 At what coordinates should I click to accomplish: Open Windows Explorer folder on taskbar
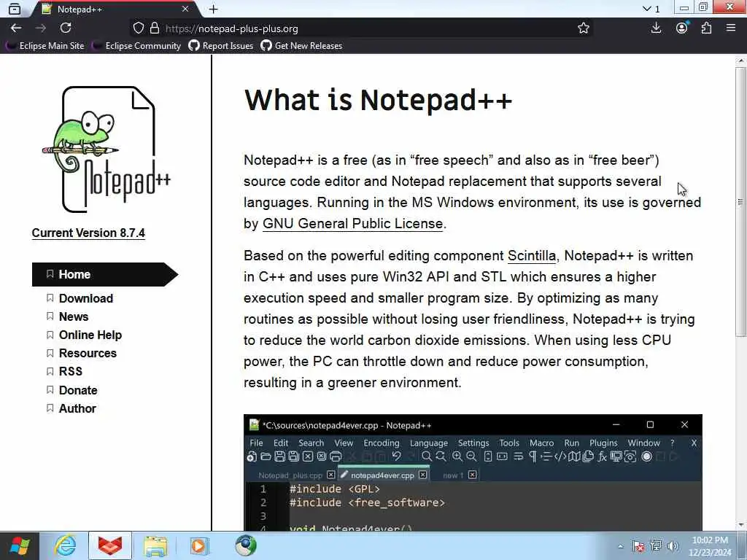point(155,547)
